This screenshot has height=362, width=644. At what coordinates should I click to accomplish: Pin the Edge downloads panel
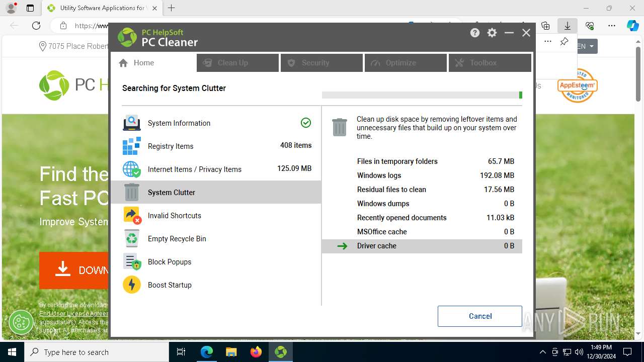click(x=565, y=42)
